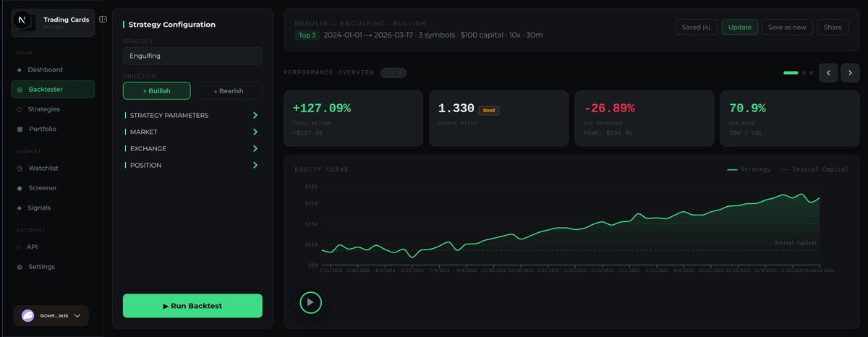Viewport: 868px width, 337px height.
Task: Click the 1 / 3 page counter badge
Action: 393,72
